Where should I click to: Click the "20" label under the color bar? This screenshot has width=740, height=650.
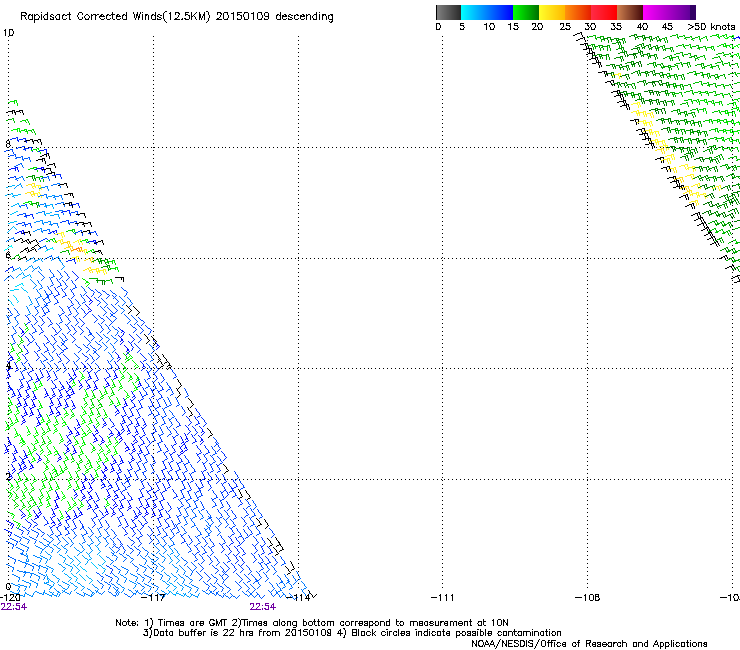coord(537,27)
